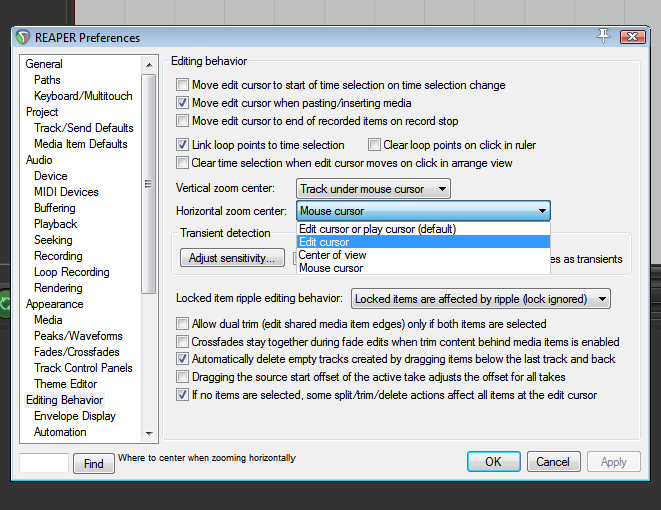This screenshot has width=661, height=510.
Task: Open Recording preferences page
Action: tap(58, 256)
